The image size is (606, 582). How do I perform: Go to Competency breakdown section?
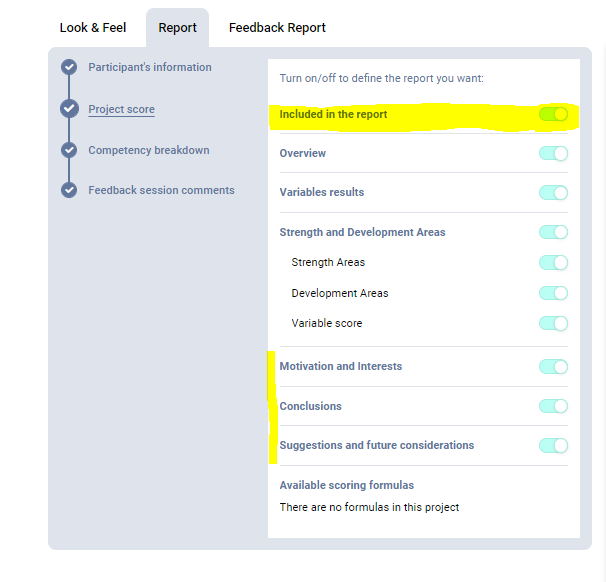pyautogui.click(x=148, y=150)
